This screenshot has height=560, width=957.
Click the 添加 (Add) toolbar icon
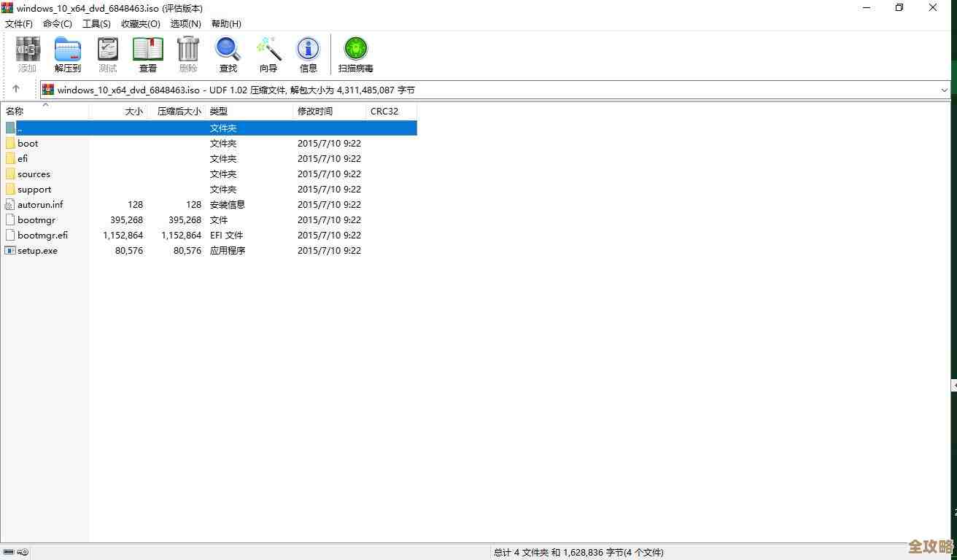tap(27, 54)
